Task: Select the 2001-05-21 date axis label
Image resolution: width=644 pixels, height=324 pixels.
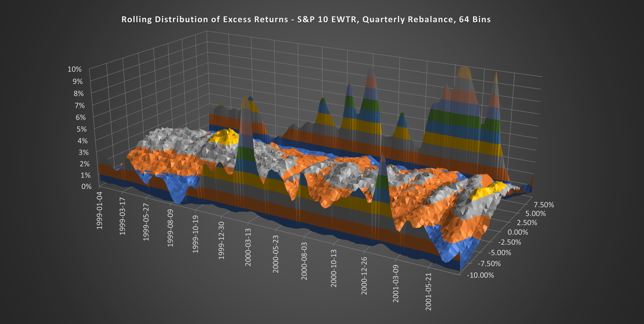Action: (x=429, y=291)
